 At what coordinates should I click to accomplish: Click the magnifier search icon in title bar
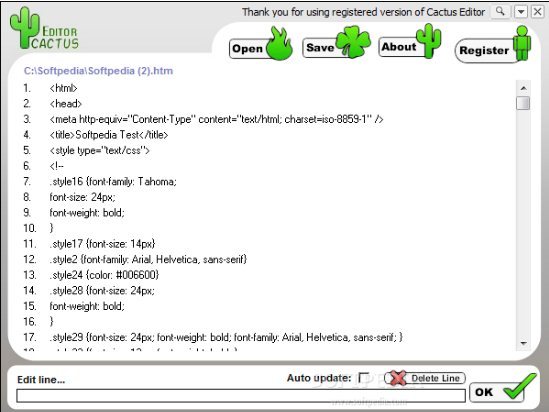(x=500, y=12)
